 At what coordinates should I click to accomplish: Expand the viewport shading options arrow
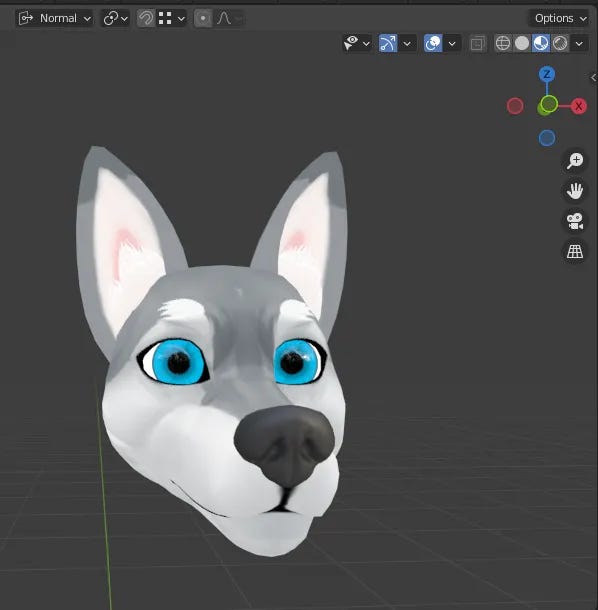click(579, 43)
